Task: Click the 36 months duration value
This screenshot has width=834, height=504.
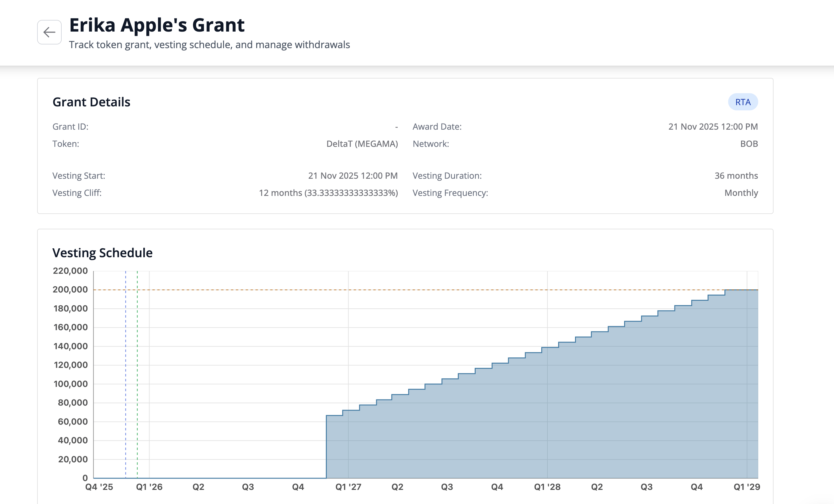Action: point(736,176)
